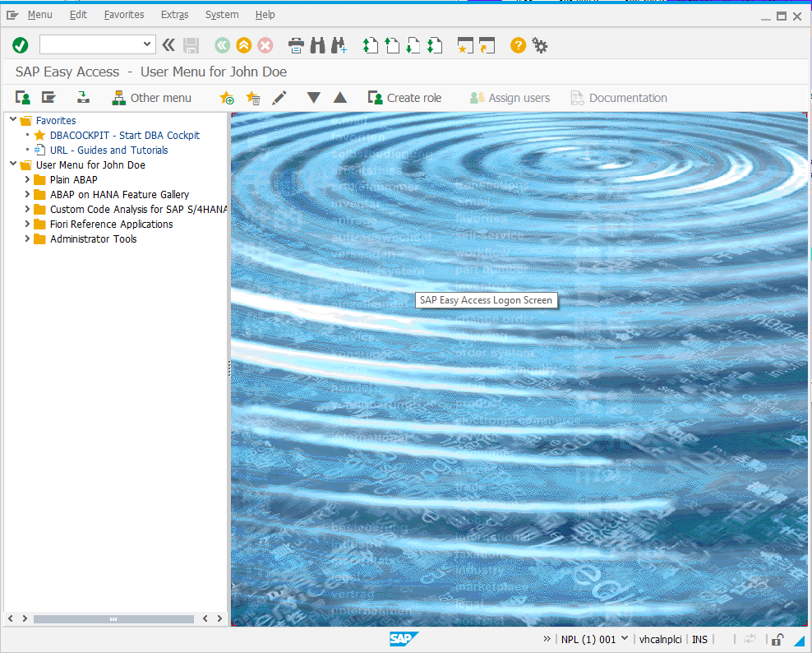Click the Save diskette icon

click(x=191, y=45)
